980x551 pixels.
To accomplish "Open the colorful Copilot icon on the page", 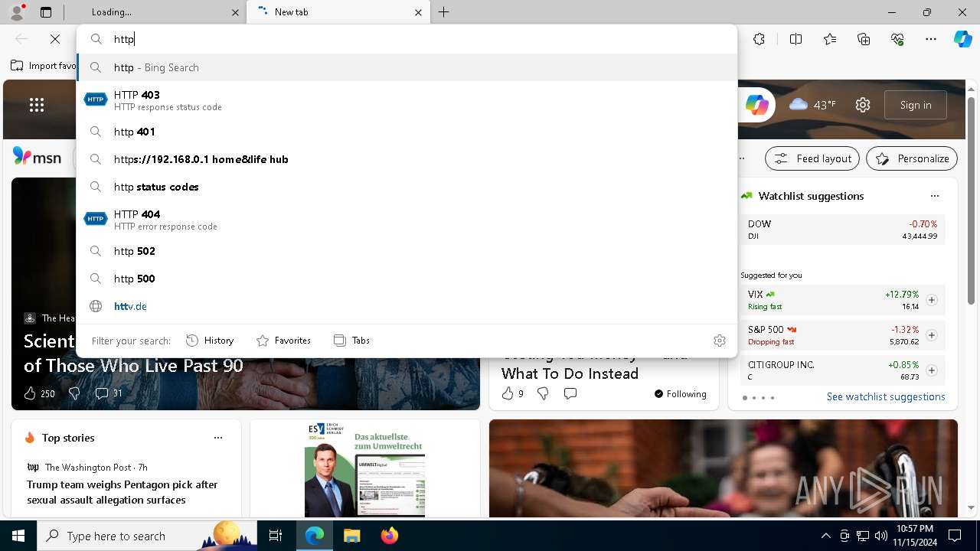I will tap(756, 105).
